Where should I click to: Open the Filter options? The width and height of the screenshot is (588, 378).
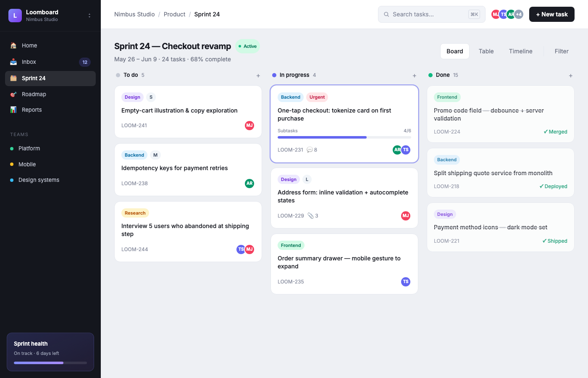(562, 51)
